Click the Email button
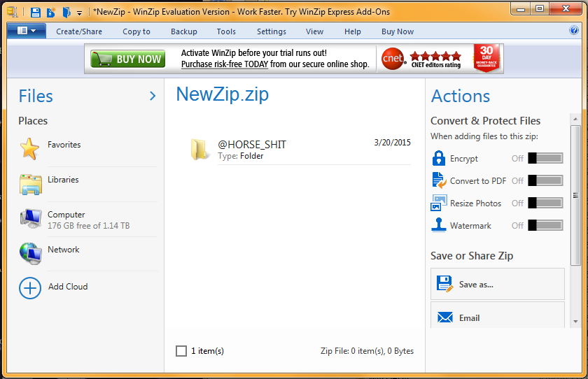 [497, 315]
